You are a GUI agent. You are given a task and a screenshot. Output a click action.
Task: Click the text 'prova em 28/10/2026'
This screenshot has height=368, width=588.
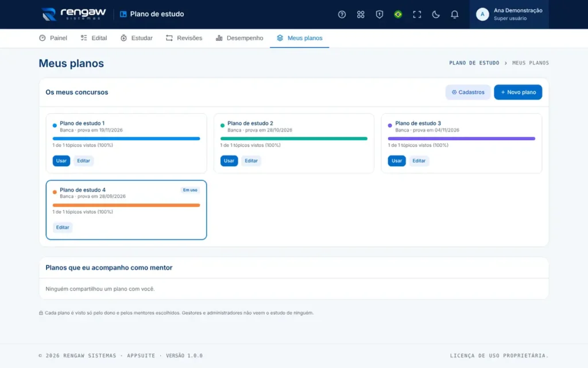pyautogui.click(x=269, y=130)
